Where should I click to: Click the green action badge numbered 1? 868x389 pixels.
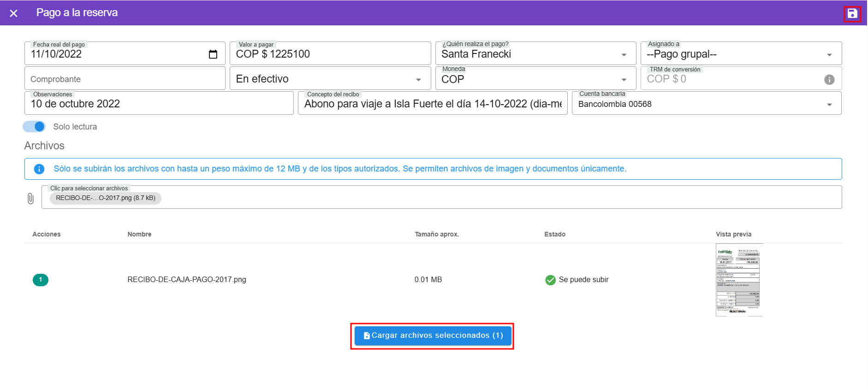pyautogui.click(x=41, y=280)
